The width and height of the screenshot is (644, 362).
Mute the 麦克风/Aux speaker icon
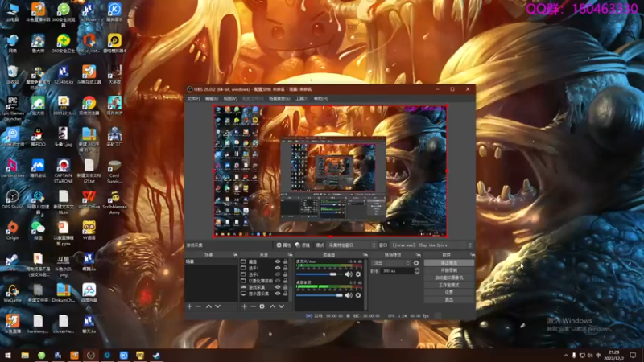point(349,274)
